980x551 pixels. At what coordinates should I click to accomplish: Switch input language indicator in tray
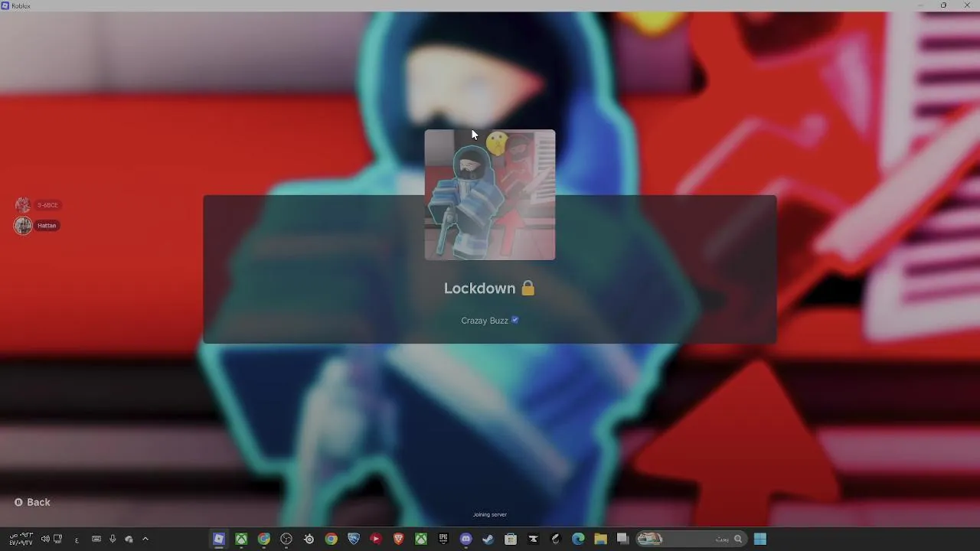click(77, 540)
